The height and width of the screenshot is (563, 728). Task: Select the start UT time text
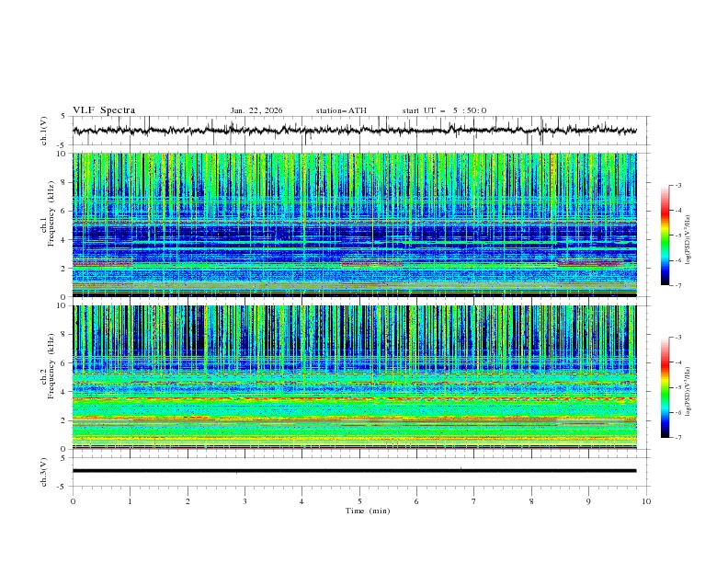444,110
